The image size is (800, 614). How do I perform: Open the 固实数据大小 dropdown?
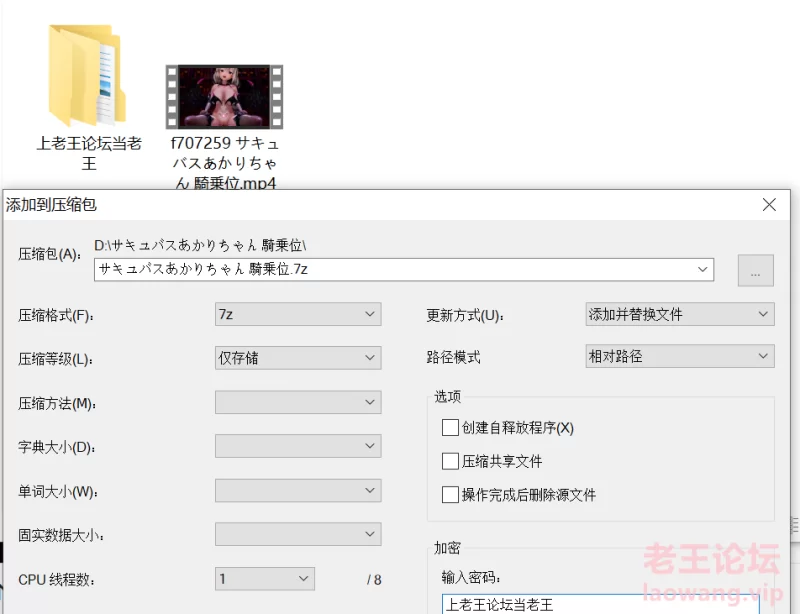(x=298, y=534)
